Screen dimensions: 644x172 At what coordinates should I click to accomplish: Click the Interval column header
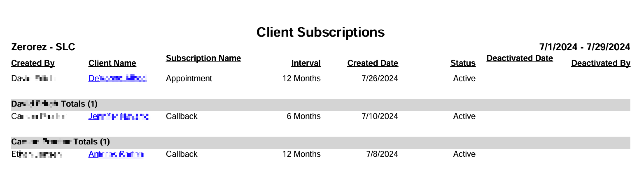coord(306,63)
